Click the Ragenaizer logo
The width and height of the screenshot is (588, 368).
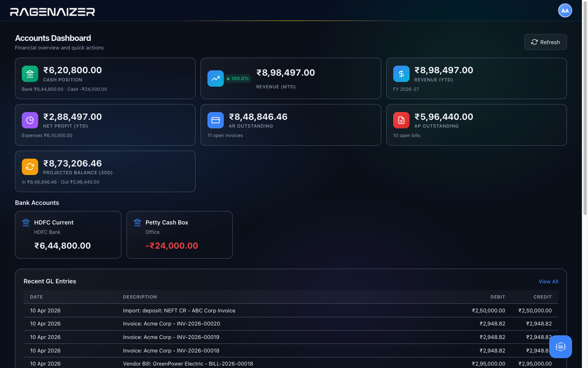[52, 12]
